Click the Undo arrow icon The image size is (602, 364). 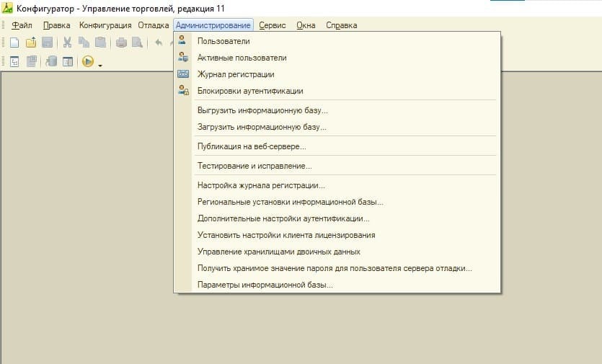159,43
